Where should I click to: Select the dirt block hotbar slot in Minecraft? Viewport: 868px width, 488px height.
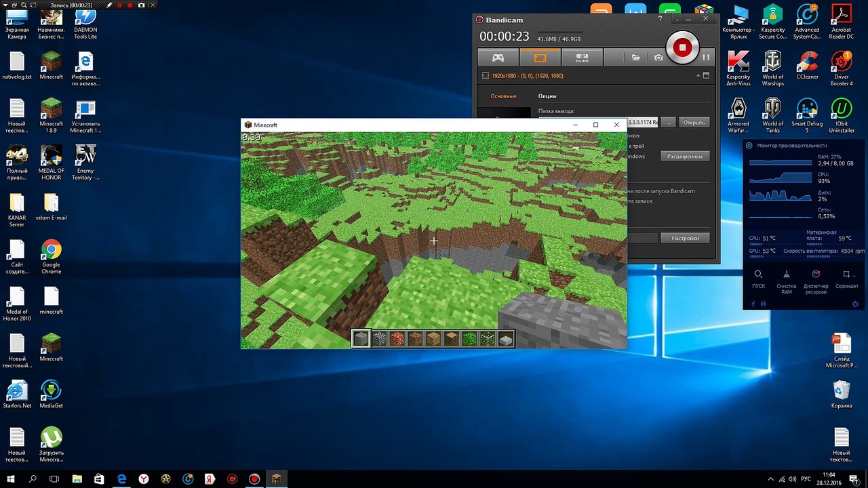[x=415, y=339]
